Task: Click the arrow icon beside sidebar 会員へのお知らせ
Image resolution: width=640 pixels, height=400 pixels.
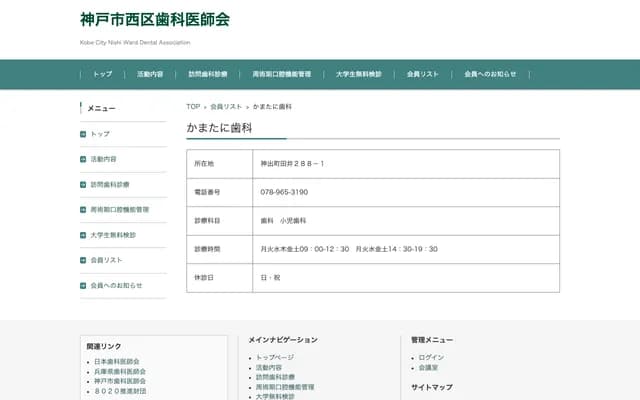Action: click(x=83, y=285)
